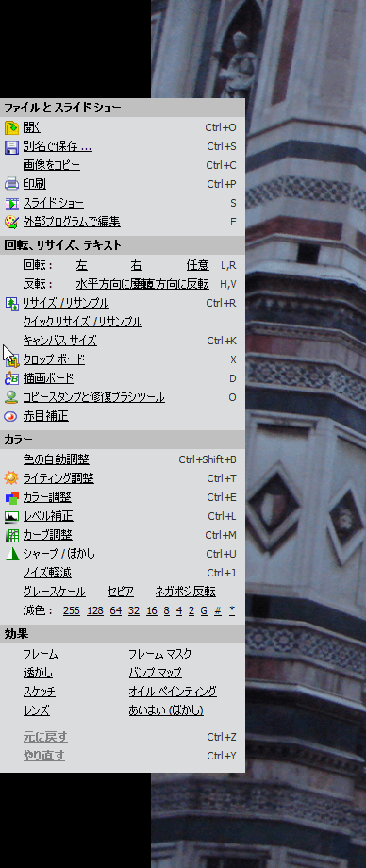Click the palette icon for external editing

tap(11, 222)
